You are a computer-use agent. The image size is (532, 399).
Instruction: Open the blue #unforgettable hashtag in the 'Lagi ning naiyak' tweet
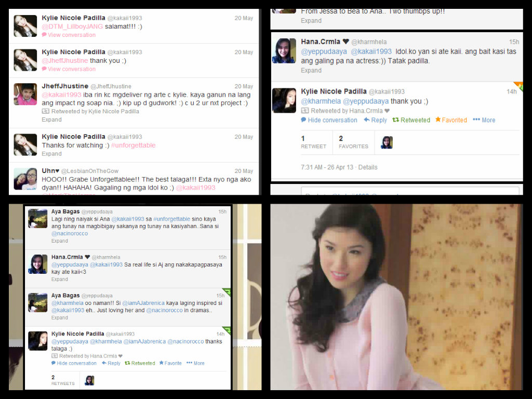click(171, 219)
